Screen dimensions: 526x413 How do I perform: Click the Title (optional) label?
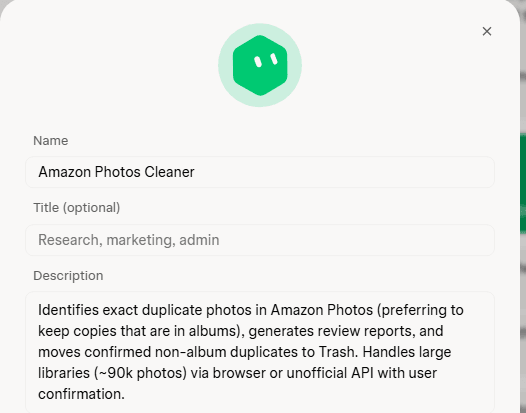76,208
